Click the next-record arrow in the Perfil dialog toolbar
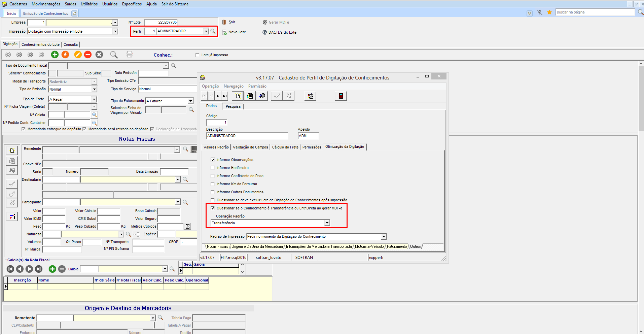Viewport: 644px width, 335px height. 218,96
